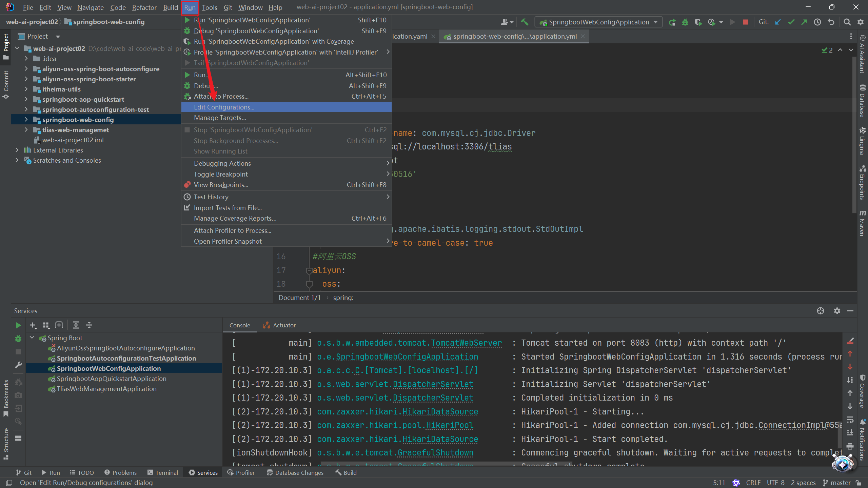Image resolution: width=868 pixels, height=488 pixels.
Task: Click Services green run icon
Action: [x=18, y=325]
